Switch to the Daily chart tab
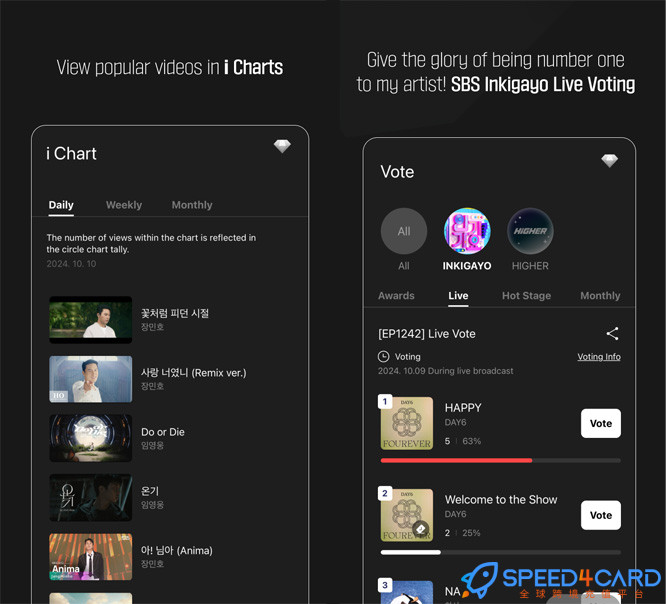Screen dimensions: 666x604 point(61,205)
